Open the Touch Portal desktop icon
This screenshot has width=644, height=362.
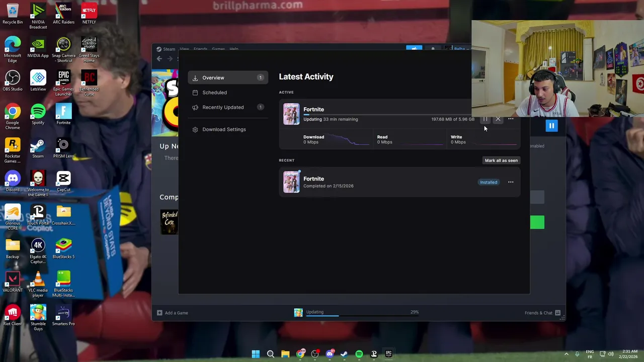pyautogui.click(x=38, y=215)
